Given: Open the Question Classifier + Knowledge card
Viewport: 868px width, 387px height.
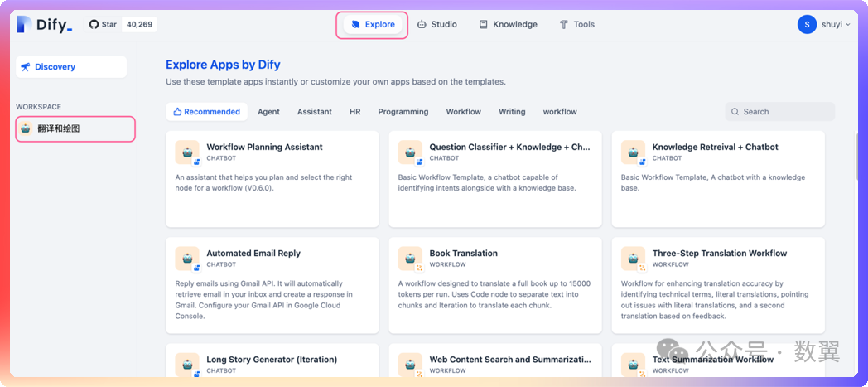Looking at the screenshot, I should pos(495,179).
